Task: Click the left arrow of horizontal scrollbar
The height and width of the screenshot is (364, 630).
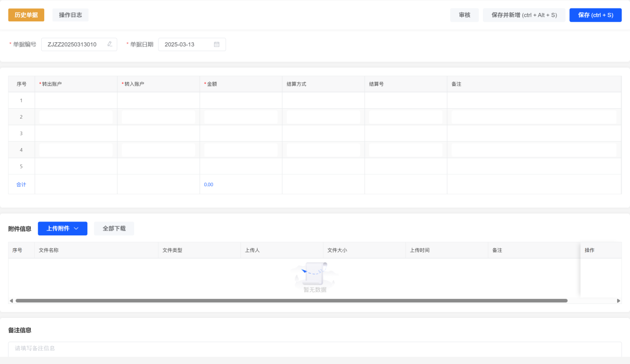Action: tap(11, 301)
